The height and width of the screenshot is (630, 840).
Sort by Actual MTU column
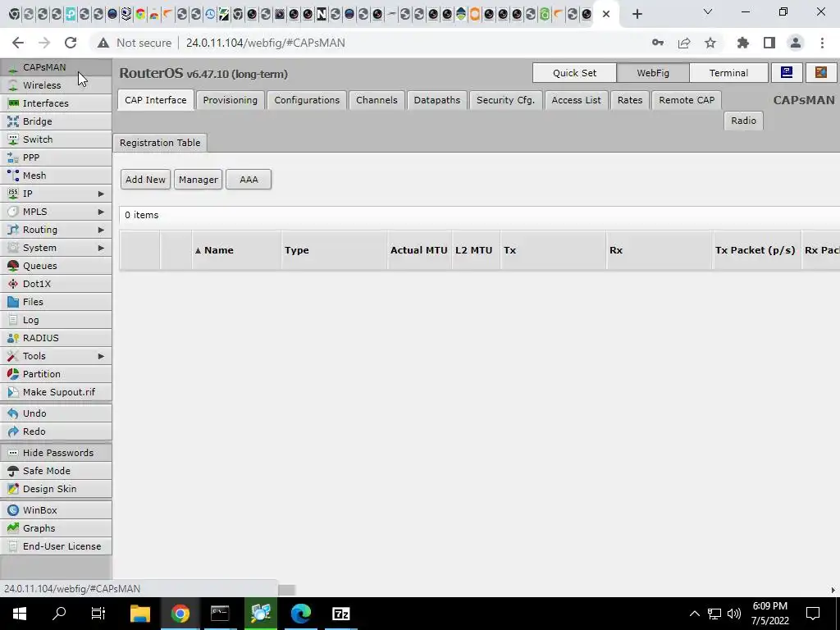[419, 250]
